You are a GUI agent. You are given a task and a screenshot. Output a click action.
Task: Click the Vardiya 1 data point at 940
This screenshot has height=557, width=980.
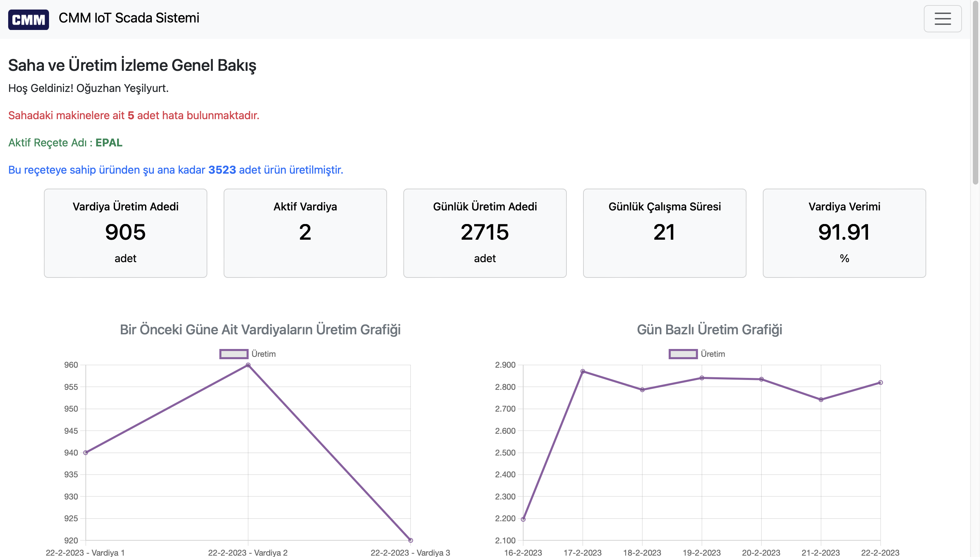(86, 452)
